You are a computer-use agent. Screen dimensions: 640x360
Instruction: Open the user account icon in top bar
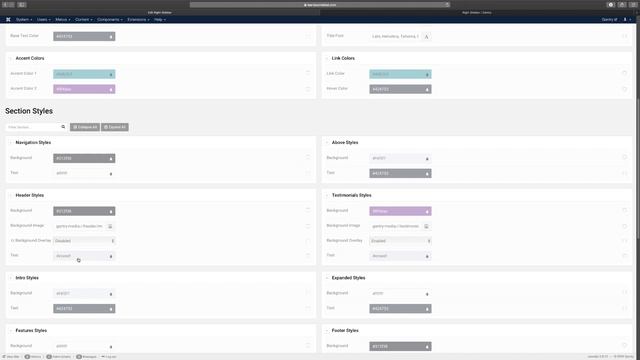625,19
